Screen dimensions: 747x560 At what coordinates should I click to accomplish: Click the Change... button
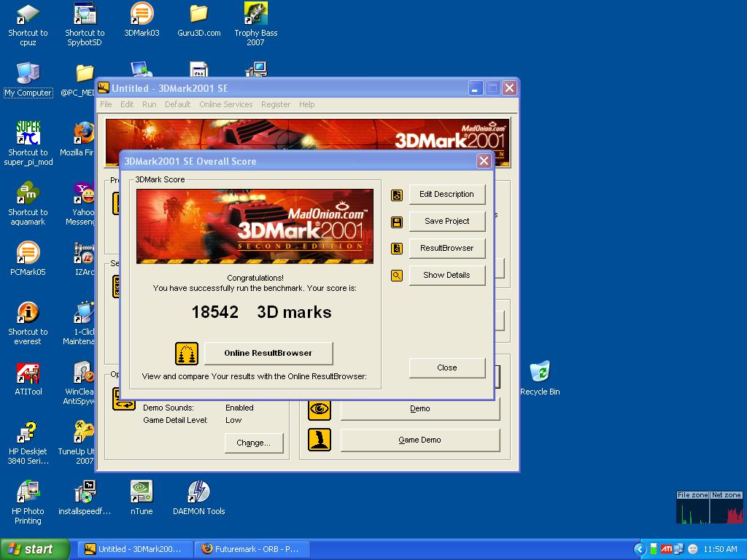point(253,443)
